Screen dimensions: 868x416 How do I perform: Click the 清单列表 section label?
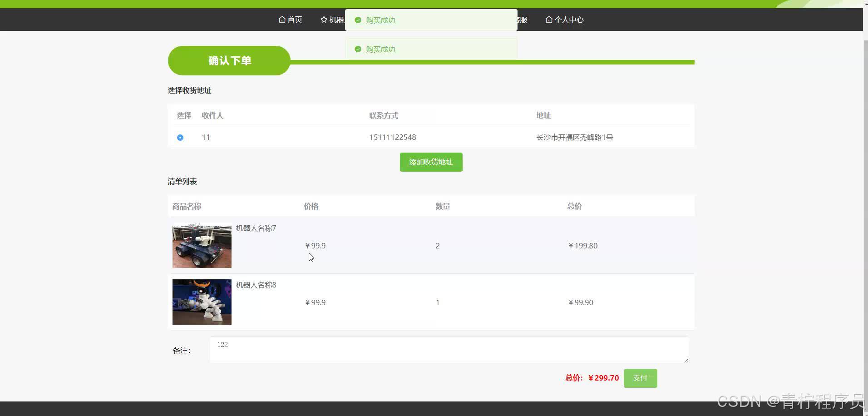tap(182, 181)
